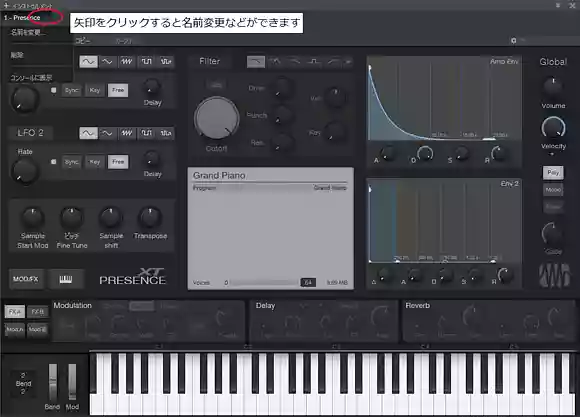Switch to Mono mode in the Global section
The height and width of the screenshot is (417, 580).
553,190
